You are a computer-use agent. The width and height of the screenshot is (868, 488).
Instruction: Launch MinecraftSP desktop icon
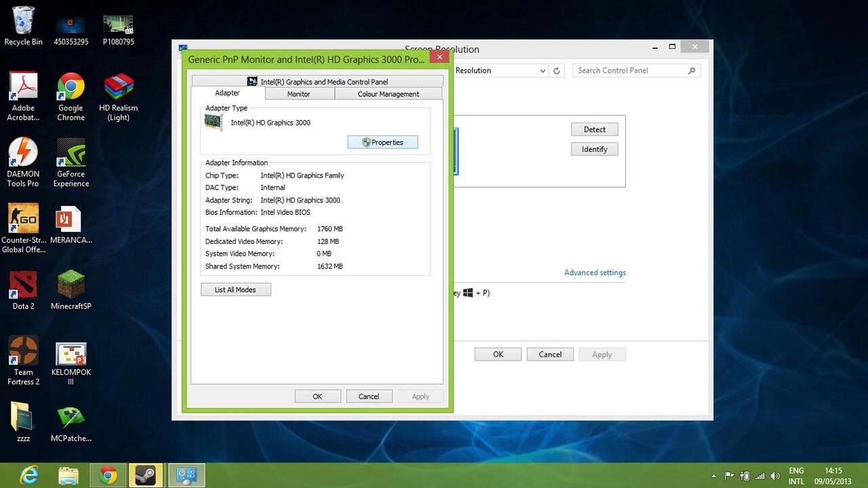pyautogui.click(x=71, y=290)
